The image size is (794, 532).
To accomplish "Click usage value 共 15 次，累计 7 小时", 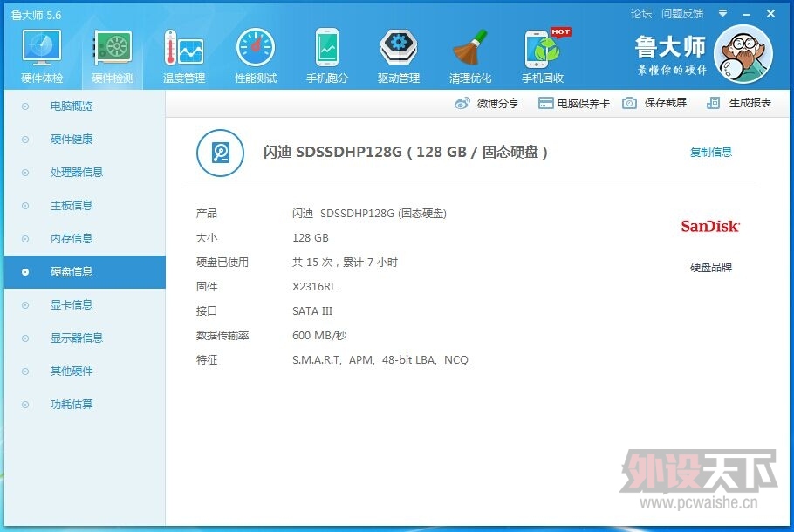I will pyautogui.click(x=345, y=263).
